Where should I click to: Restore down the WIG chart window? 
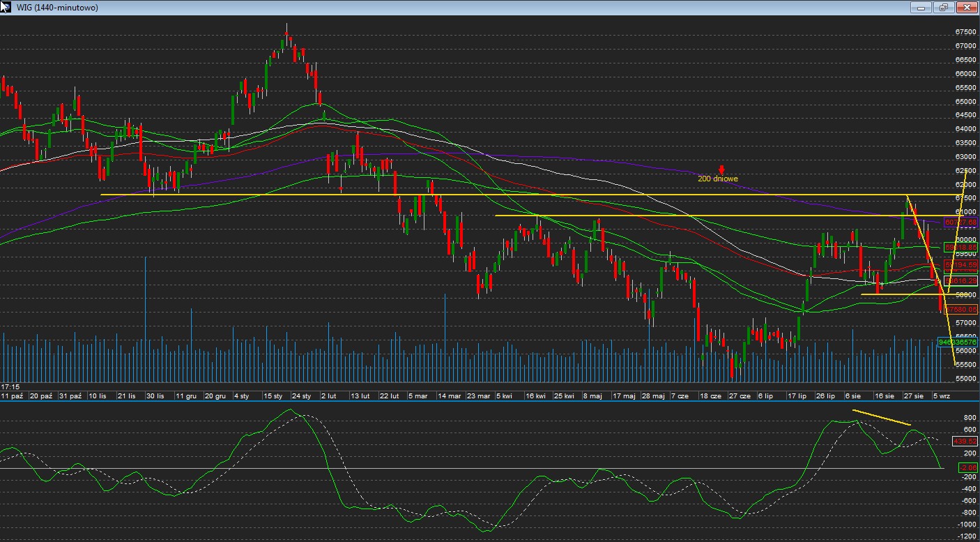[944, 7]
